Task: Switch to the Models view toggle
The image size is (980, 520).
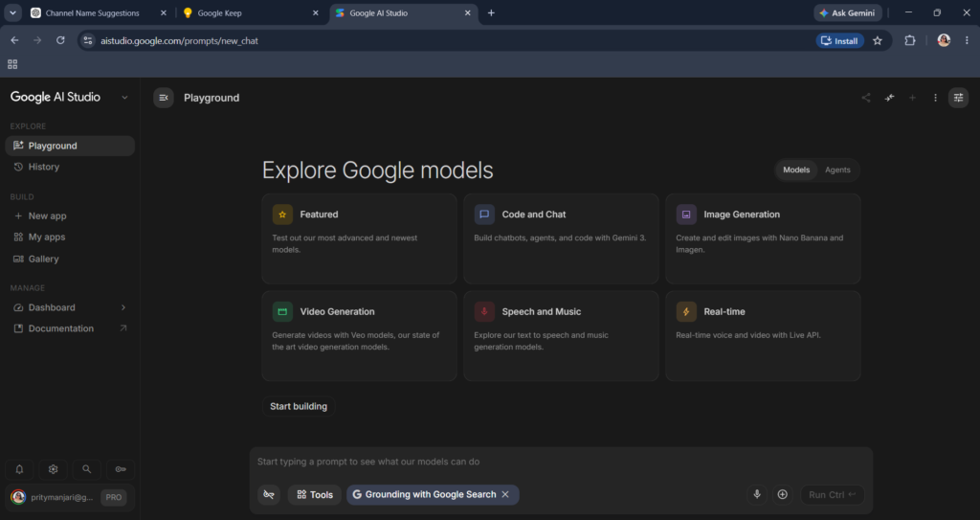Action: (x=796, y=170)
